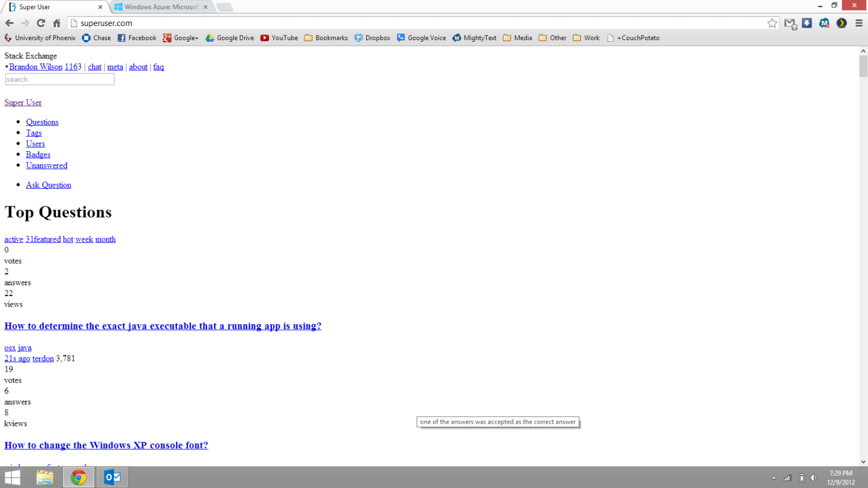Screen dimensions: 868x488
Task: Reload the page with refresh icon
Action: pos(41,23)
